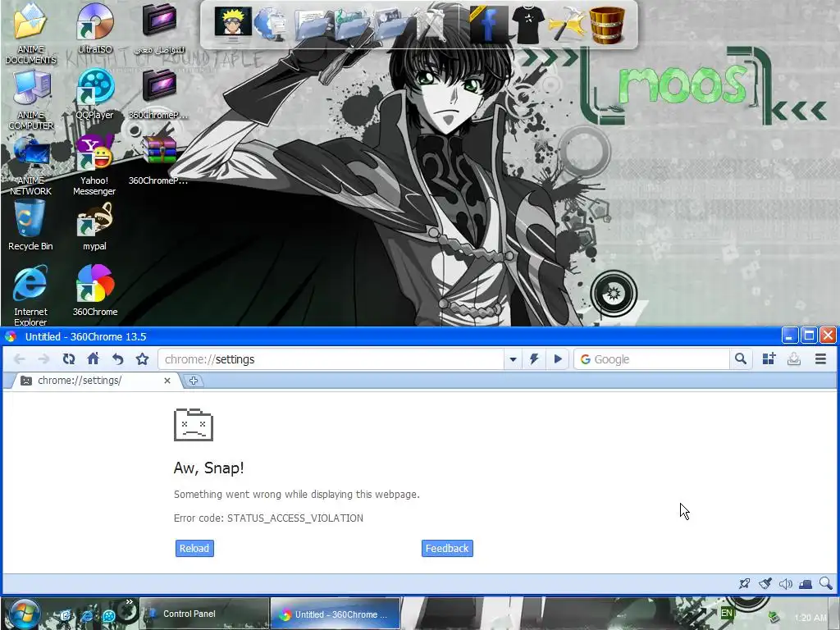Click the Reload button

(x=194, y=548)
